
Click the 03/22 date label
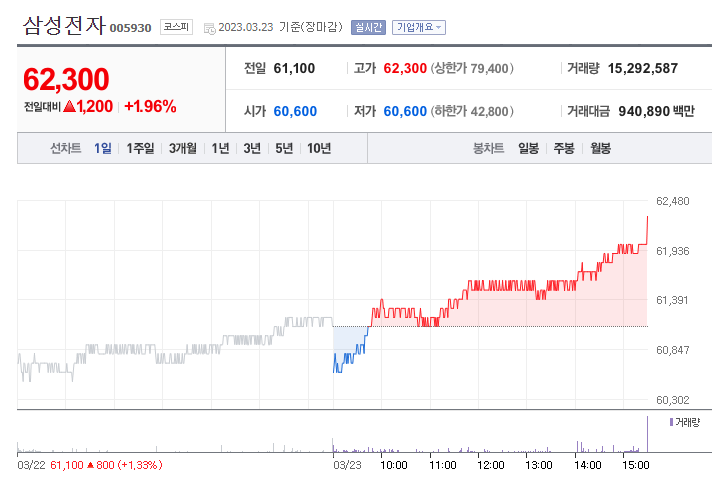point(31,465)
